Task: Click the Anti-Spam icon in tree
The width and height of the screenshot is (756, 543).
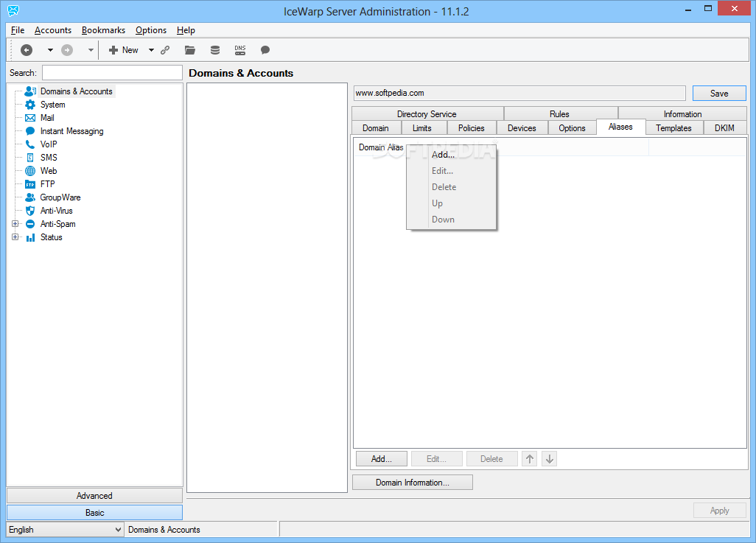Action: tap(30, 224)
